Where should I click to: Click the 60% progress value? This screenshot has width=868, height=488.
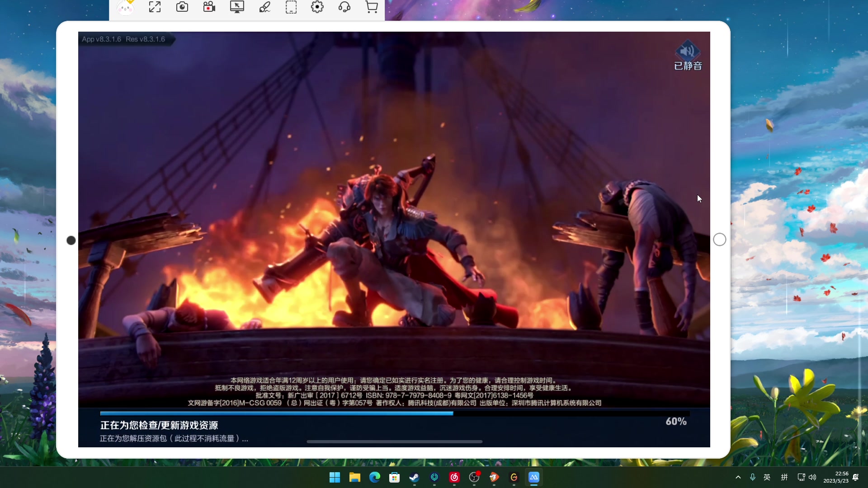[x=676, y=422]
